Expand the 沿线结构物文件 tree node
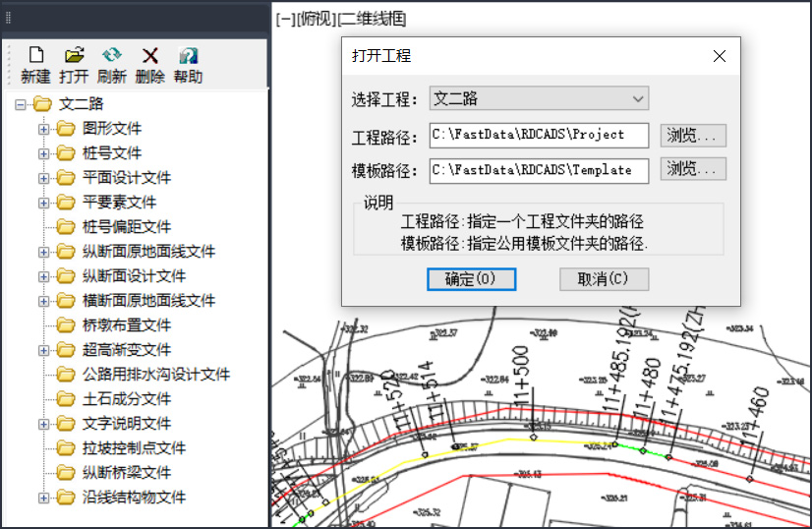This screenshot has width=812, height=529. pyautogui.click(x=43, y=498)
